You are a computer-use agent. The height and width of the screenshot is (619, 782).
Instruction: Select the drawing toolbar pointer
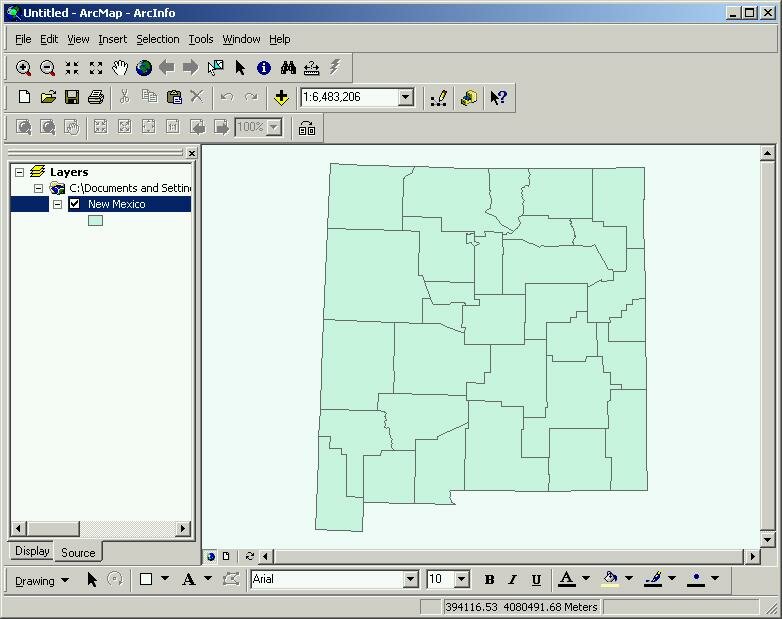coord(92,580)
